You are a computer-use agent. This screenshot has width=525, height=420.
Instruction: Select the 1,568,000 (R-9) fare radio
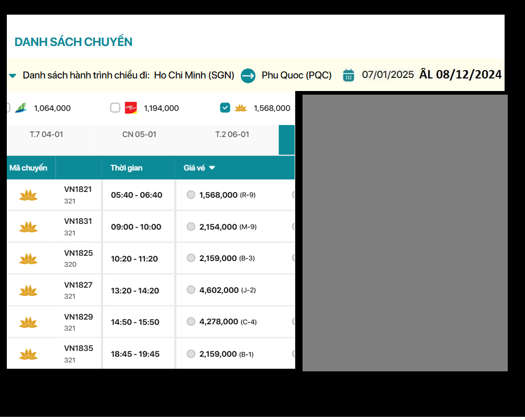click(191, 195)
